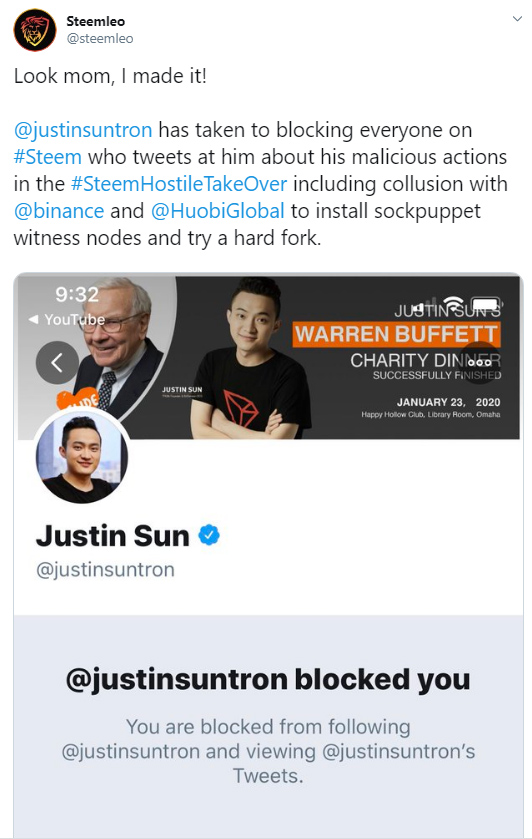This screenshot has height=839, width=532.
Task: Visit the @binance mention
Action: click(59, 211)
